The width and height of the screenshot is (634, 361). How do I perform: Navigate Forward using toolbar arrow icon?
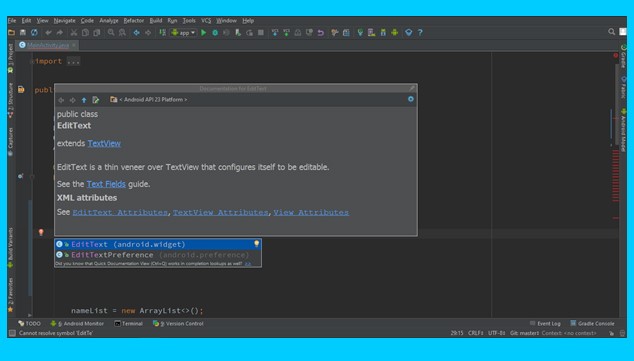tap(148, 32)
